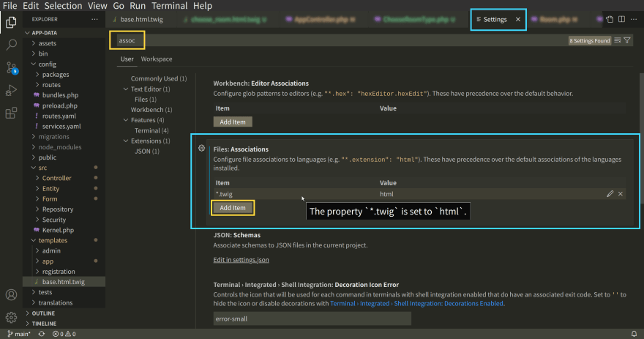The image size is (644, 339).
Task: Click the error-small decoration icon field
Action: pyautogui.click(x=312, y=318)
